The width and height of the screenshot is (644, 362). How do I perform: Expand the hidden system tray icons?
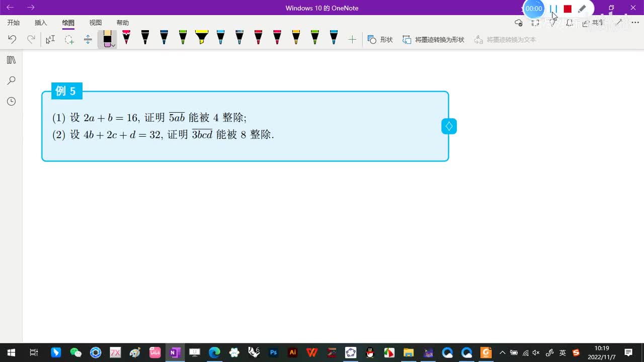[502, 352]
